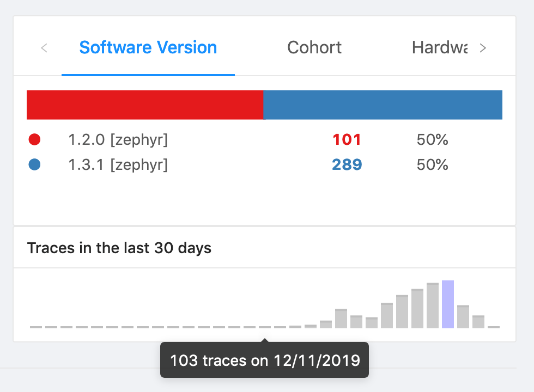534x392 pixels.
Task: Click the 103 traces tooltip
Action: point(265,360)
